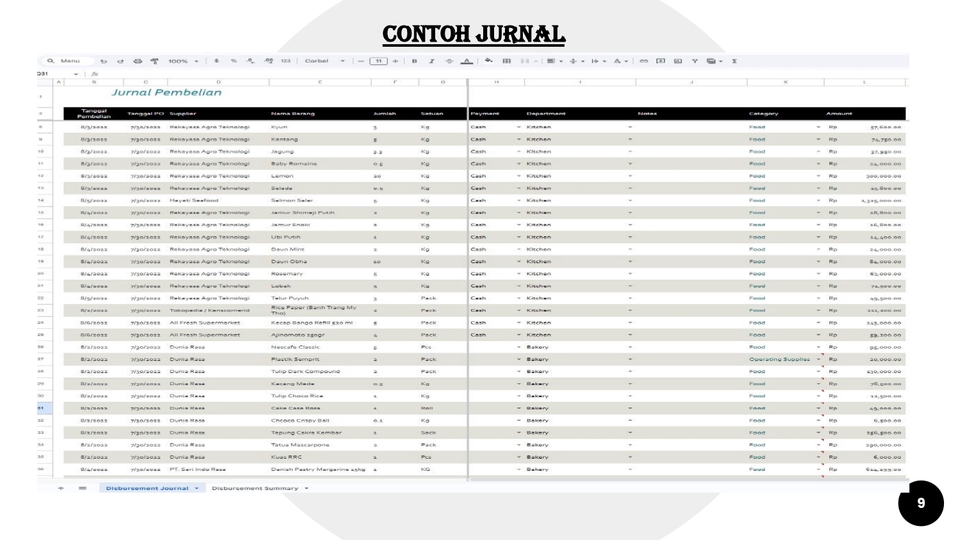Click the Jurnal Pembelian title cell
The height and width of the screenshot is (540, 960).
(x=166, y=92)
